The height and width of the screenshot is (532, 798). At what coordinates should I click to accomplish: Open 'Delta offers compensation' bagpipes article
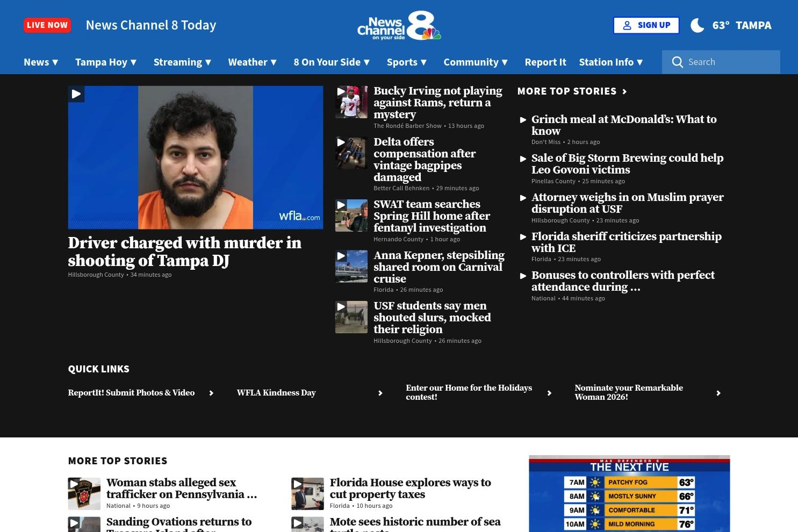[425, 160]
